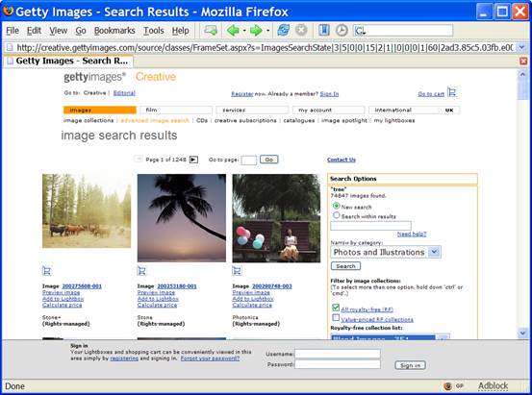532x395 pixels.
Task: Open the woman with balloons thumbnail
Action: pyautogui.click(x=276, y=218)
